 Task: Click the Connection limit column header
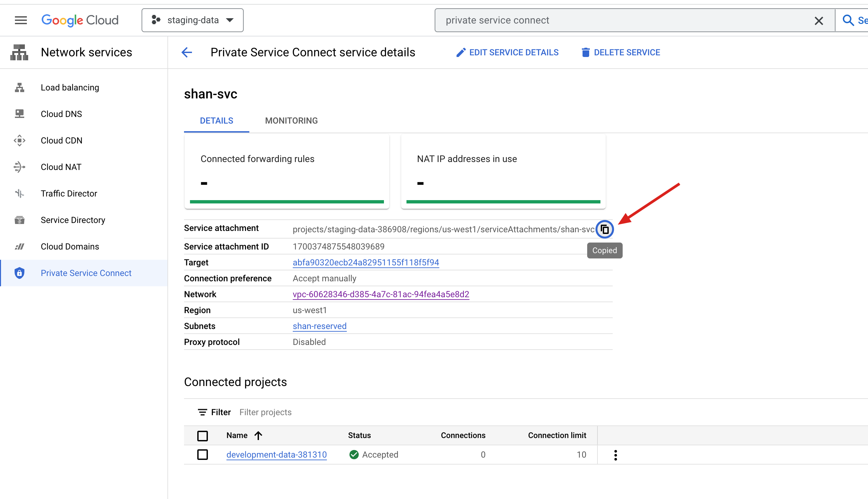[557, 436]
